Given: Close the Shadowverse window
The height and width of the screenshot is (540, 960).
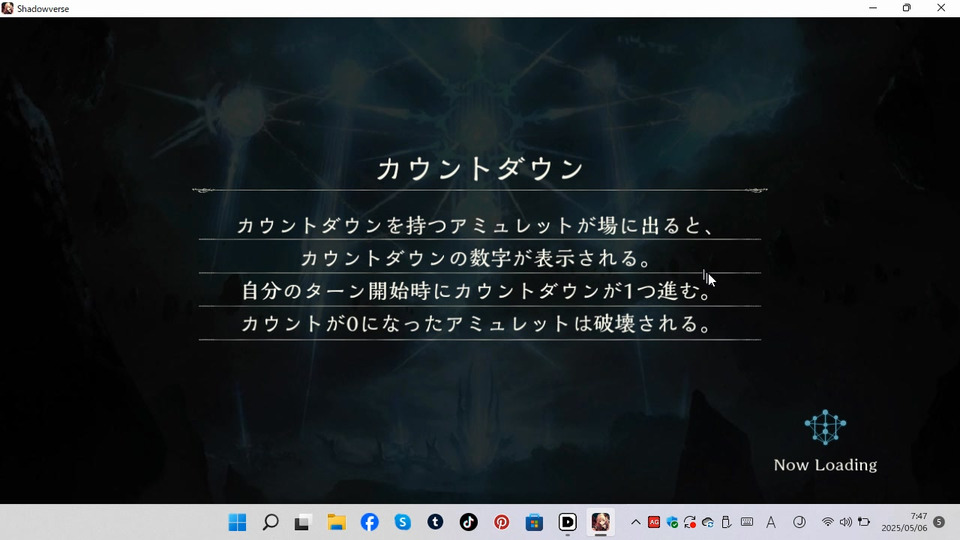Looking at the screenshot, I should coord(941,8).
